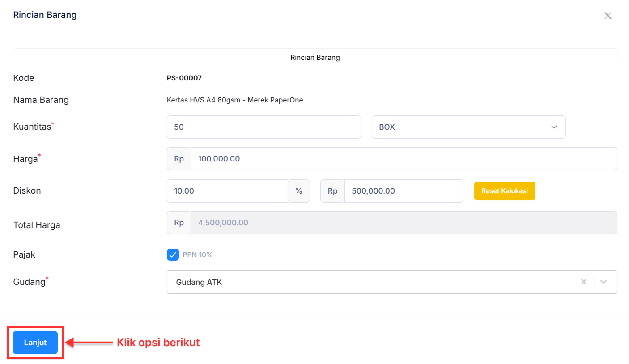This screenshot has width=629, height=364.
Task: Close the Rincian Barang dialog
Action: [608, 16]
